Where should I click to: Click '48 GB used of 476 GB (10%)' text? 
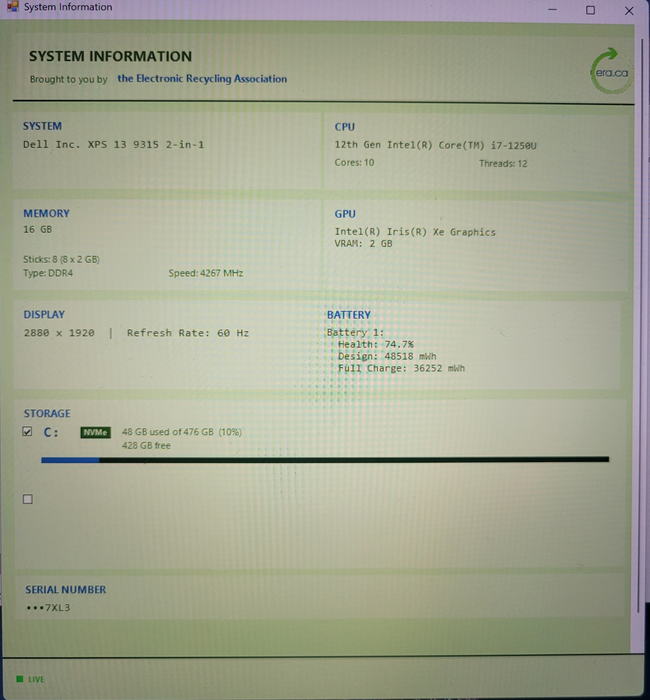(x=182, y=432)
